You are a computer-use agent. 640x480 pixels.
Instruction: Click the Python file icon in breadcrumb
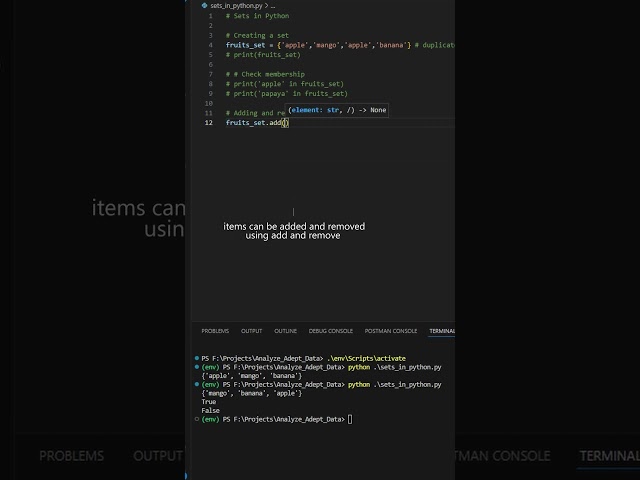coord(204,5)
